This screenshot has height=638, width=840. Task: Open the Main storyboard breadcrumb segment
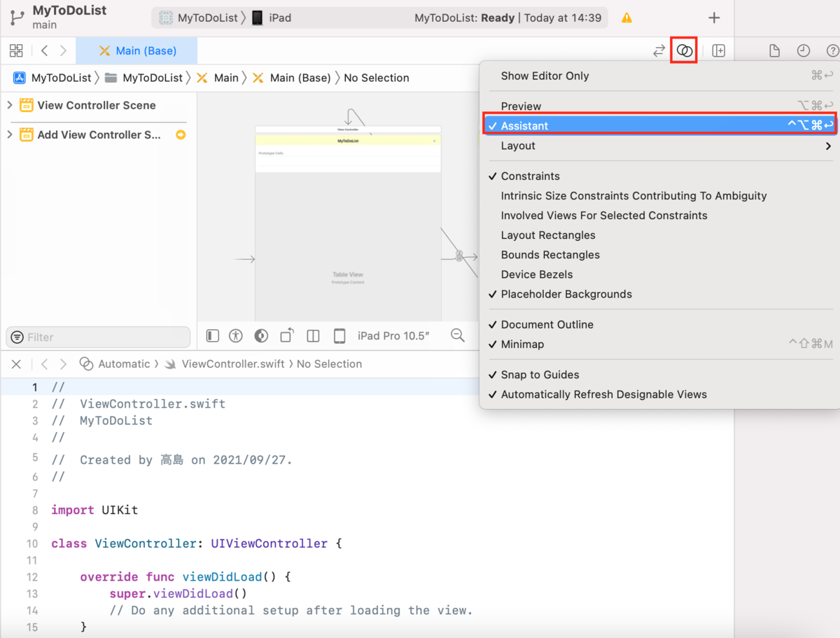tap(218, 78)
